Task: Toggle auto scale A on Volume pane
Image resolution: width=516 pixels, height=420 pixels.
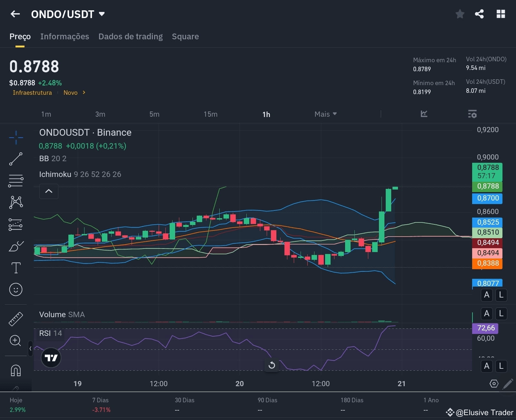Action: (x=487, y=314)
